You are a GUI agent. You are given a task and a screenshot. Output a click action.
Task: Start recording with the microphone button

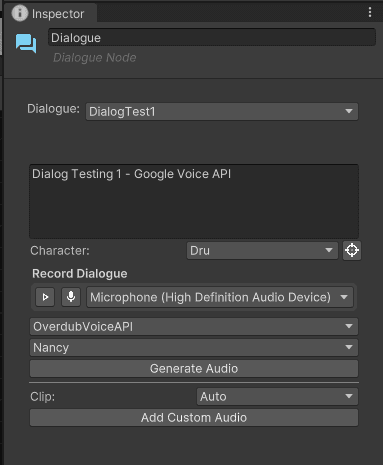coord(71,297)
